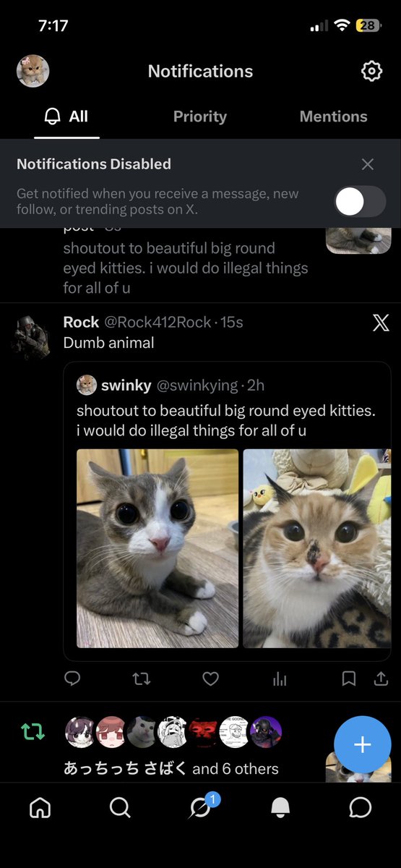
Task: View post analytics bar chart icon
Action: point(279,678)
